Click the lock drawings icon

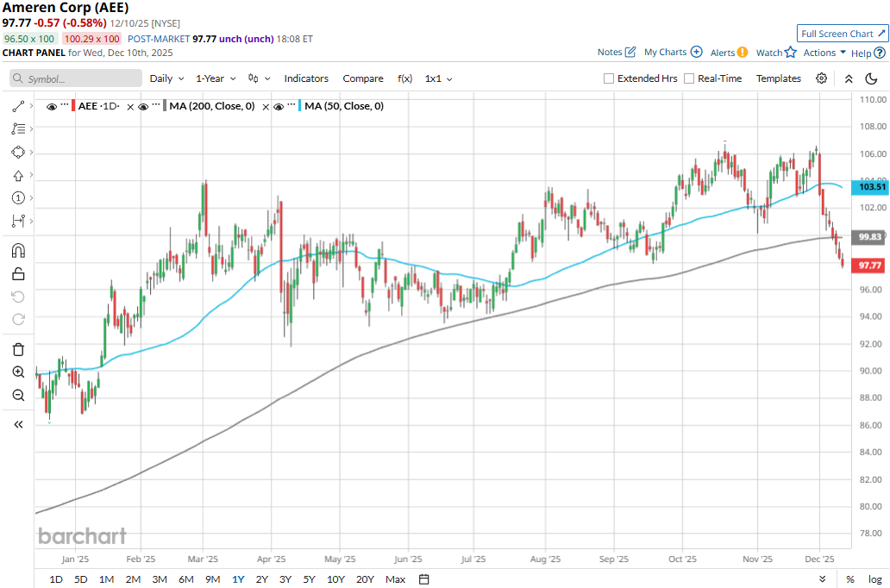(x=18, y=274)
